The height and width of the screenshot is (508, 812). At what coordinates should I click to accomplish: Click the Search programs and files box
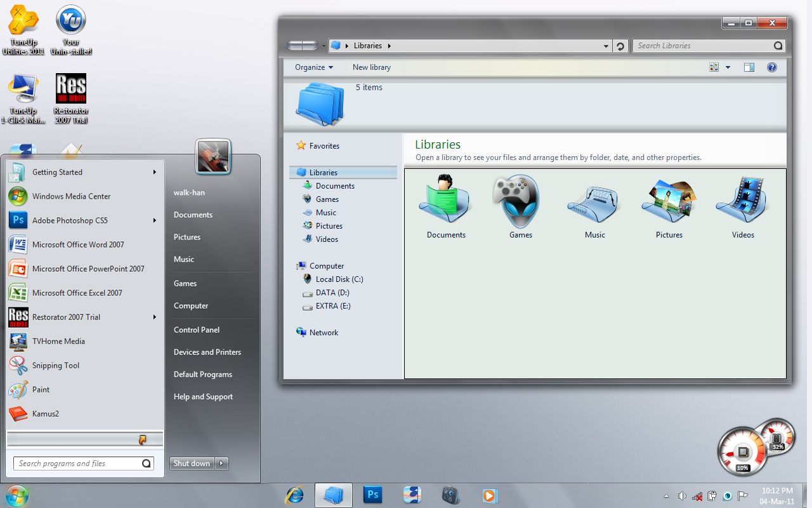click(84, 464)
